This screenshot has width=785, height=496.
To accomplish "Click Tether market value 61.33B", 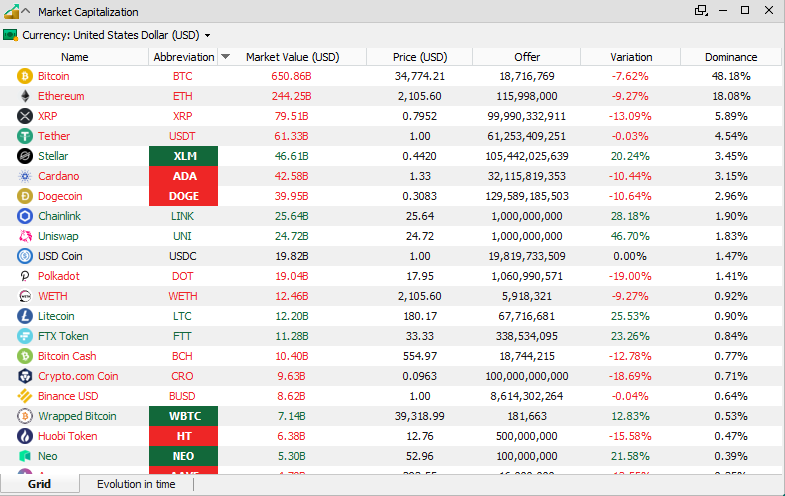I will coord(291,136).
